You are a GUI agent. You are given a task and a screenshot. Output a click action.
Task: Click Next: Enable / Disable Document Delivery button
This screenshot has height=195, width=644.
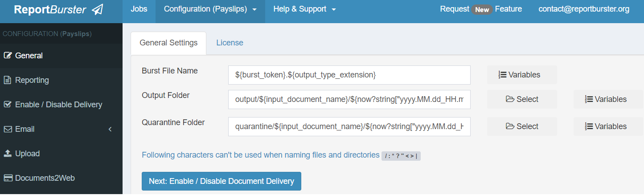pos(221,181)
